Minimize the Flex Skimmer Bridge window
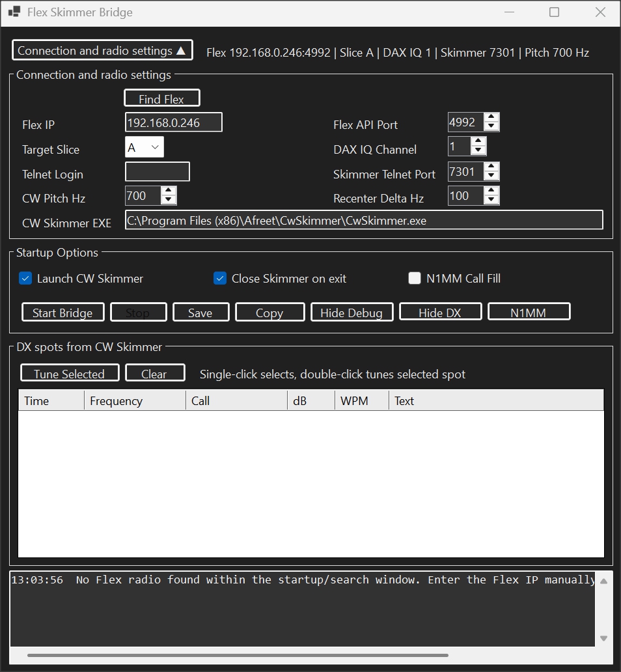Image resolution: width=621 pixels, height=672 pixels. pyautogui.click(x=509, y=12)
